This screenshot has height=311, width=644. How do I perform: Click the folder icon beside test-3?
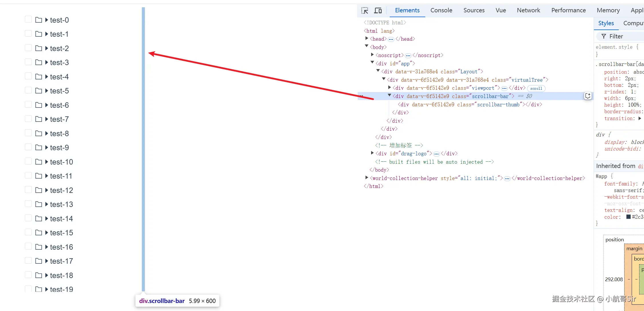click(39, 62)
